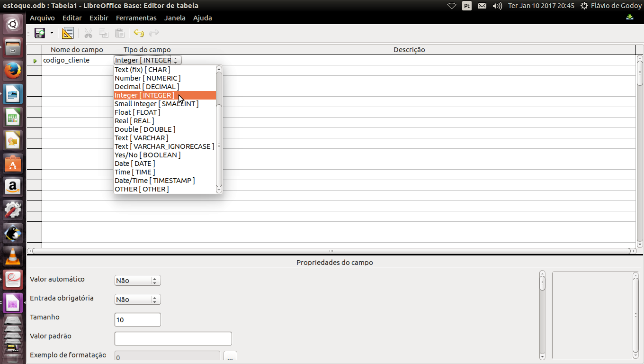Screen dimensions: 644x364
Task: Open the Exibir menu
Action: pos(98,18)
